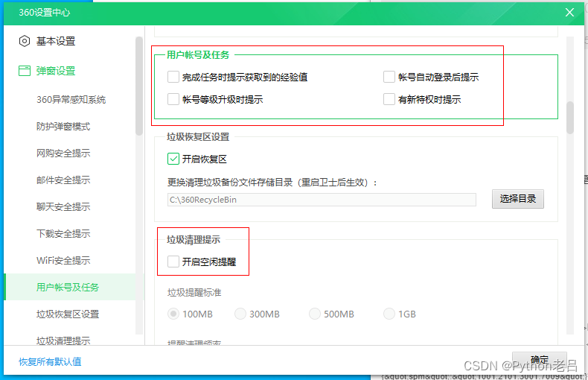The height and width of the screenshot is (380, 588).
Task: Select 1GB reminder standard
Action: click(x=389, y=314)
